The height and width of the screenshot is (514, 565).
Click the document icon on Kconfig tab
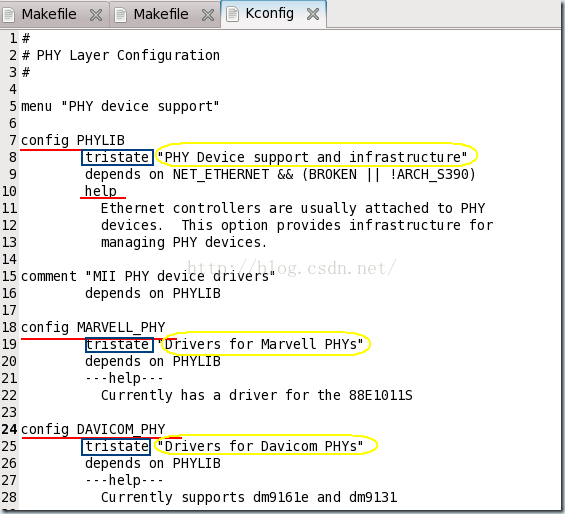coord(232,14)
